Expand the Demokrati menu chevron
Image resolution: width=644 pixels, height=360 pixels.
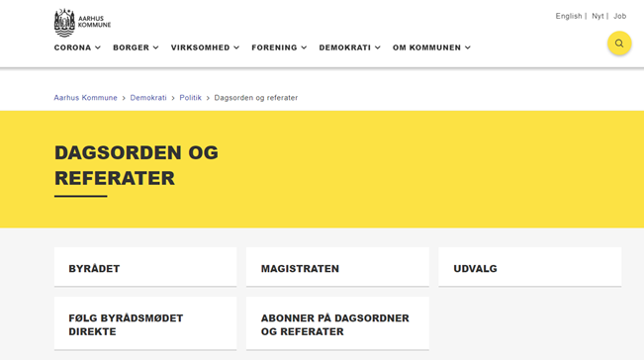(378, 47)
